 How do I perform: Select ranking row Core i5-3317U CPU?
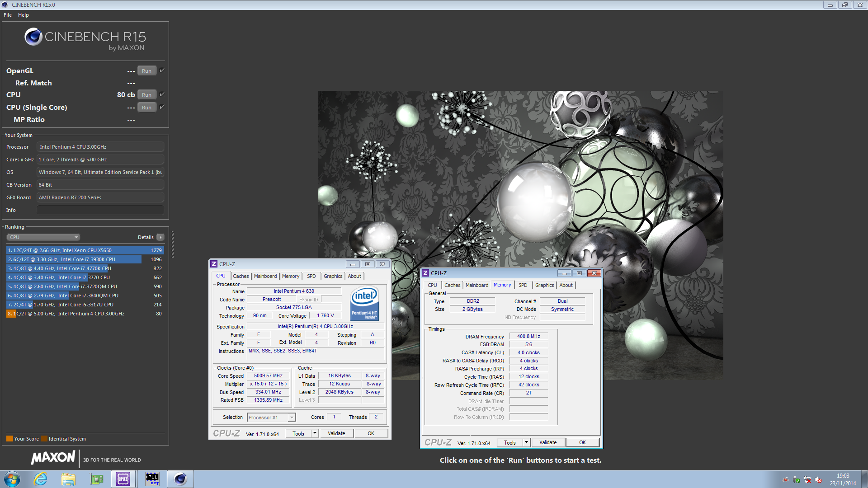click(85, 305)
